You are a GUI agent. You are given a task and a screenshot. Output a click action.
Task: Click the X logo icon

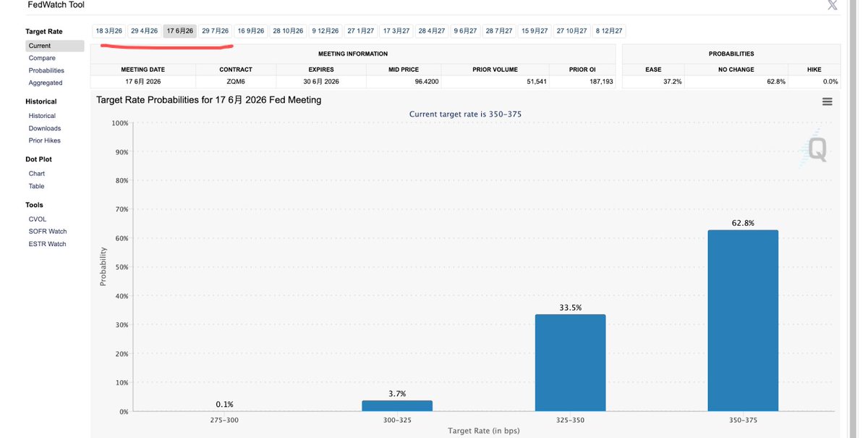833,5
